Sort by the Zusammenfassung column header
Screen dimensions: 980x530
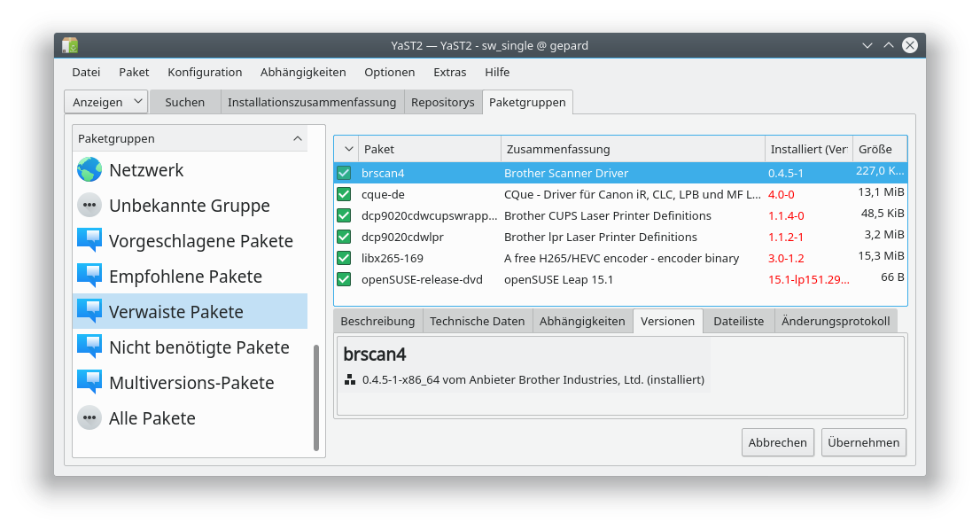pos(634,150)
